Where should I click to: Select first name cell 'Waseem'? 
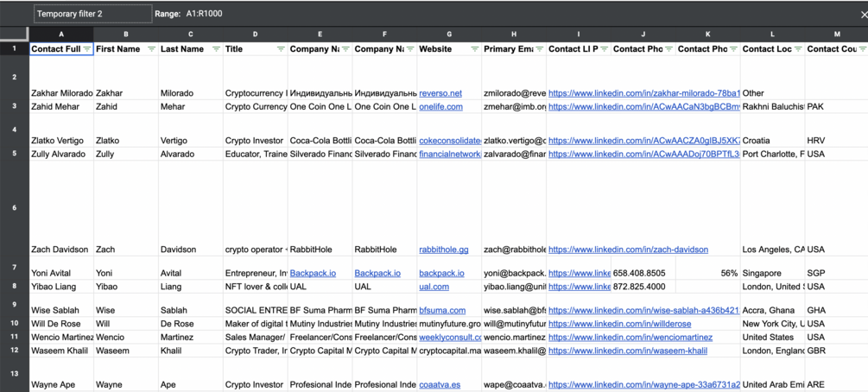pyautogui.click(x=126, y=350)
